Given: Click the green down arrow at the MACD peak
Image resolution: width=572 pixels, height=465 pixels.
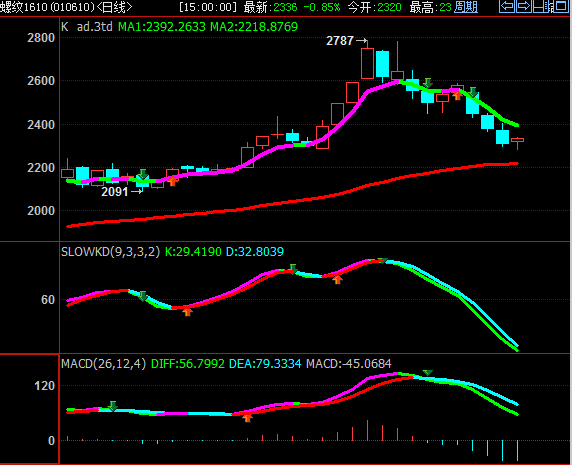Looking at the screenshot, I should (428, 372).
